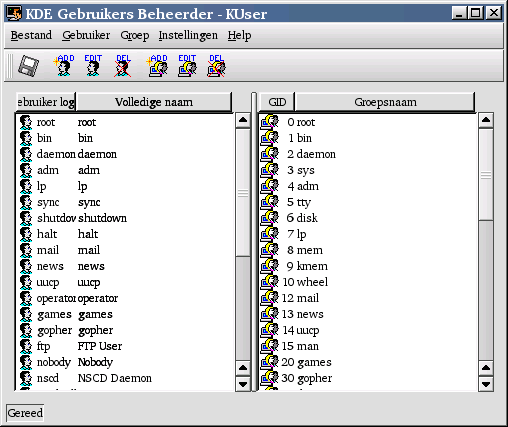Click the top up arrow of the group list scrollbar
Viewport: 508px width, 427px height.
pos(486,120)
